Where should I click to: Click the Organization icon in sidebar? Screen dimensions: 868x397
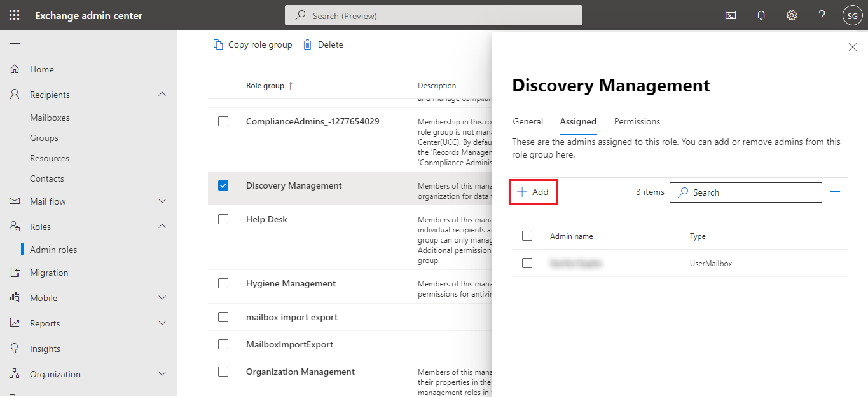(15, 374)
